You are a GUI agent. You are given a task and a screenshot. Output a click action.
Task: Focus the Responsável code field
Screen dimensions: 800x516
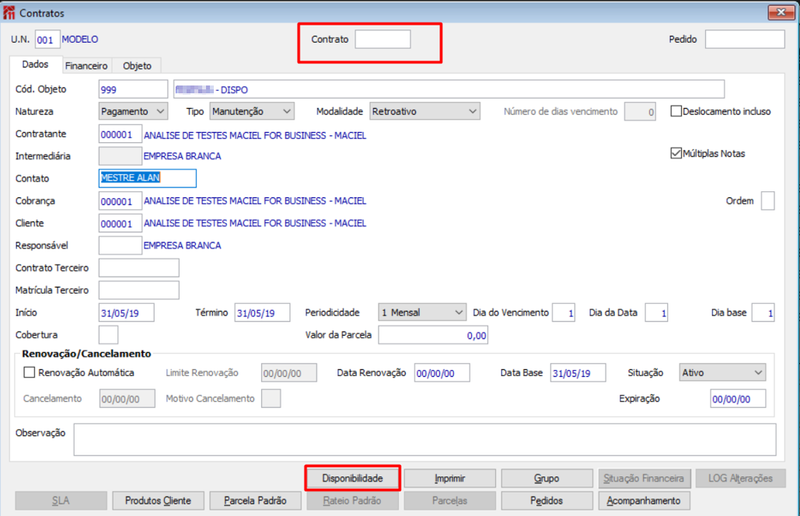tap(120, 245)
